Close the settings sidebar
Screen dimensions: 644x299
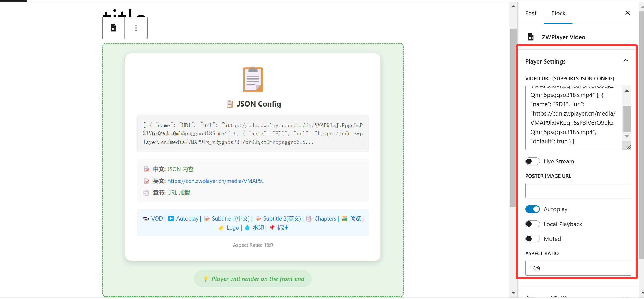(628, 13)
